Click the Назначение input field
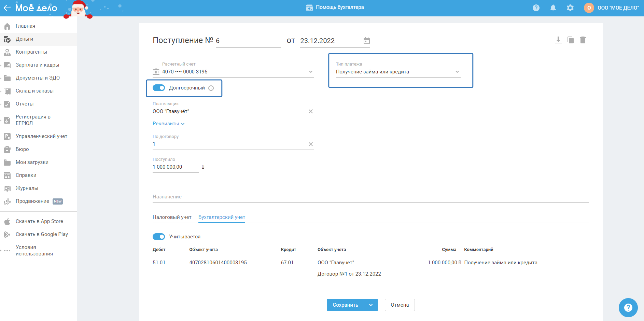Screen dimensions: 644x321 click(x=370, y=197)
